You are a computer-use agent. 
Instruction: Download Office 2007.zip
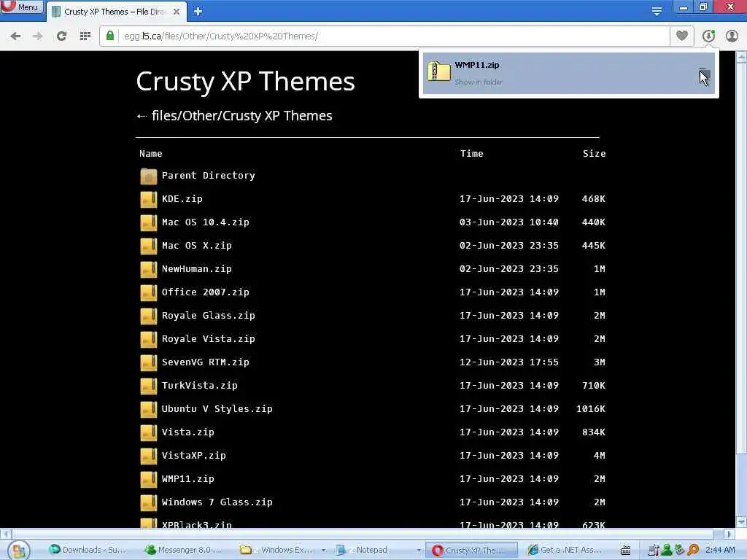point(205,292)
